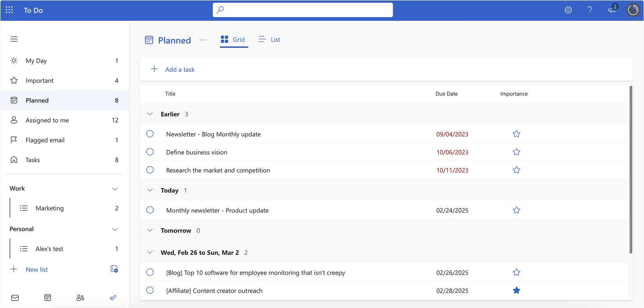Open To Do settings gear
Viewport: 644px width, 308px height.
[568, 9]
